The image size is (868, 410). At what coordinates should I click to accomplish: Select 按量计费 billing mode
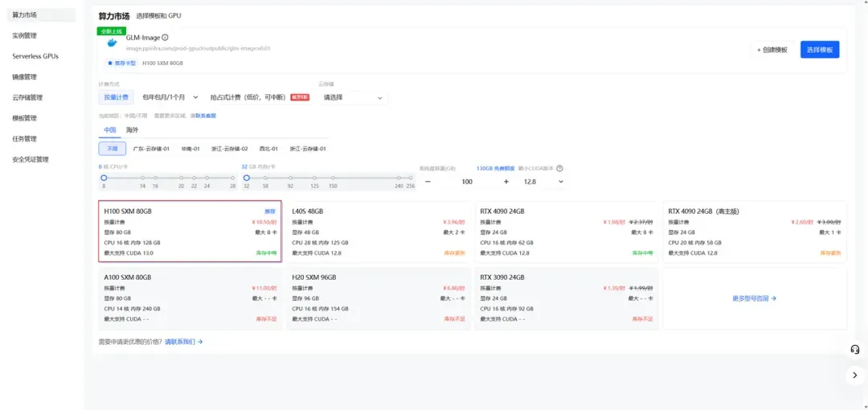click(116, 97)
